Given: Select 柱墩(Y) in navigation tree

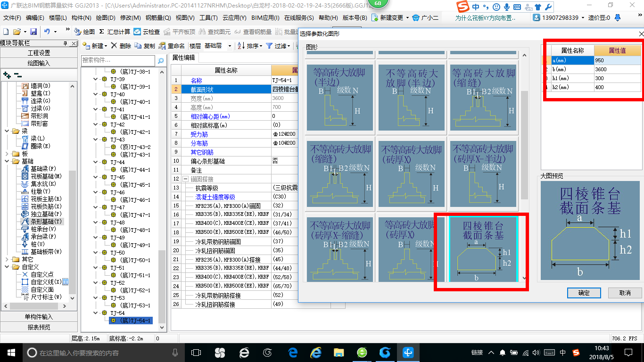Looking at the screenshot, I should click(36, 191).
